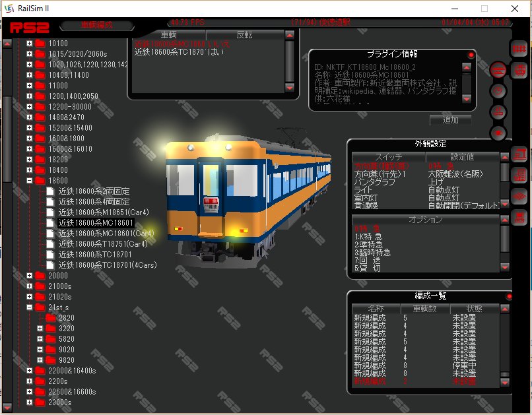Click the スイッチ column header

pos(389,157)
